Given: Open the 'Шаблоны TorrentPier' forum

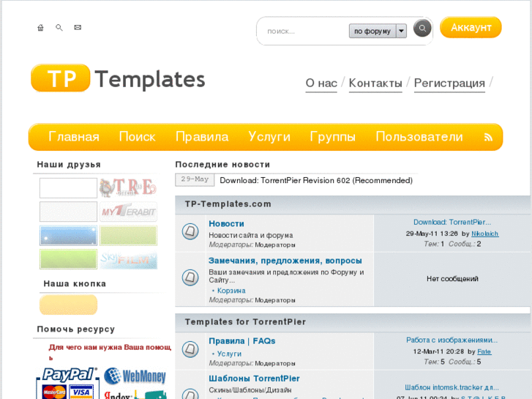Looking at the screenshot, I should tap(254, 379).
